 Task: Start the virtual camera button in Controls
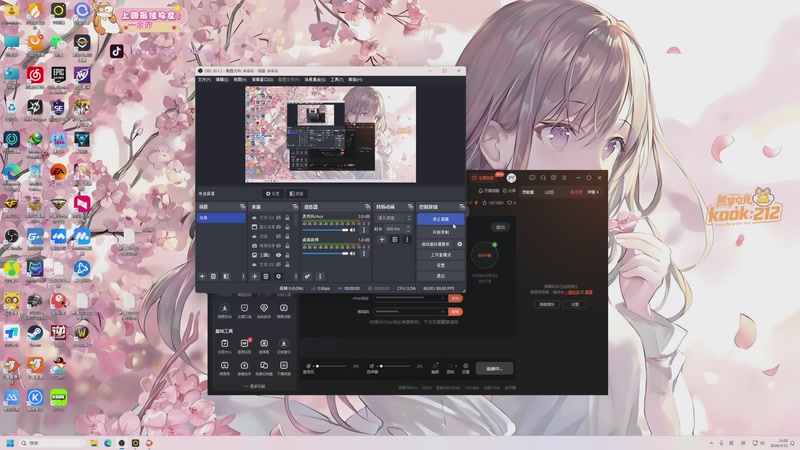[x=436, y=244]
